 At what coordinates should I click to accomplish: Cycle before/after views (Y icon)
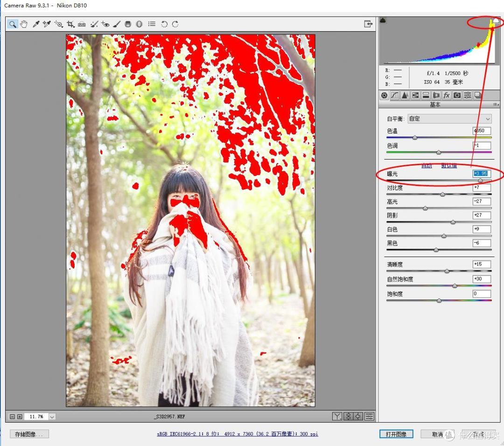(337, 417)
